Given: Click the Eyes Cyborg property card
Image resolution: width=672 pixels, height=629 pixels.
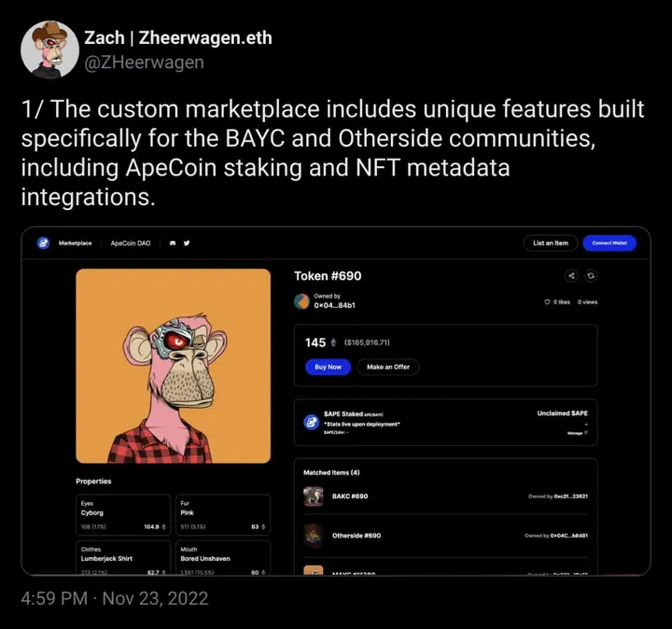Looking at the screenshot, I should 123,514.
